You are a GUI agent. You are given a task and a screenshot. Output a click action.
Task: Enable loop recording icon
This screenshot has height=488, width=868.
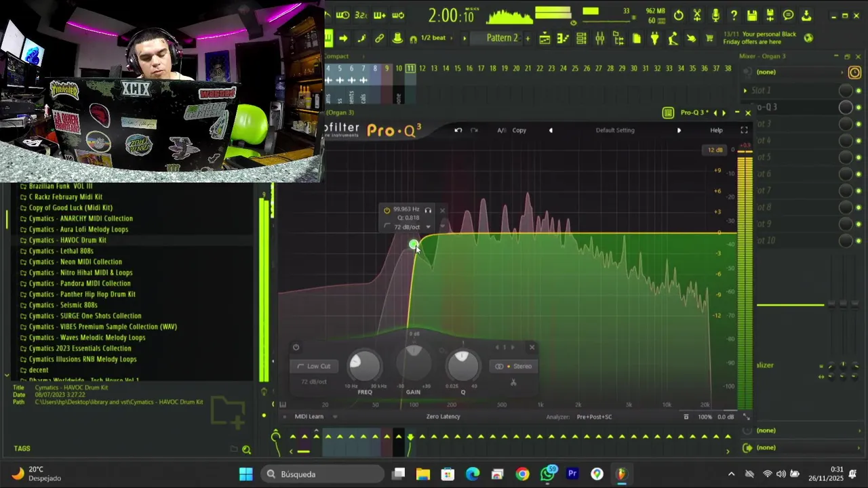tap(398, 15)
